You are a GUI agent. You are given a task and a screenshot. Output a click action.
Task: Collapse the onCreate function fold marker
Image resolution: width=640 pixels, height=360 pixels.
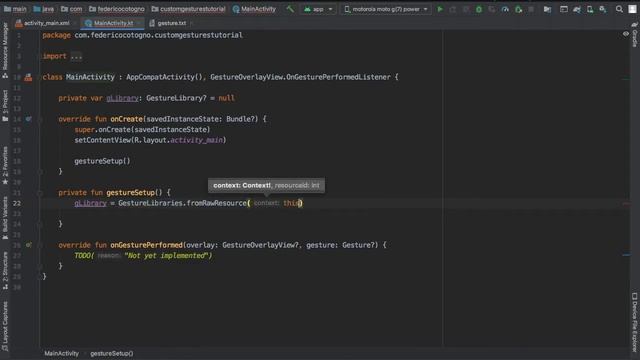40,119
